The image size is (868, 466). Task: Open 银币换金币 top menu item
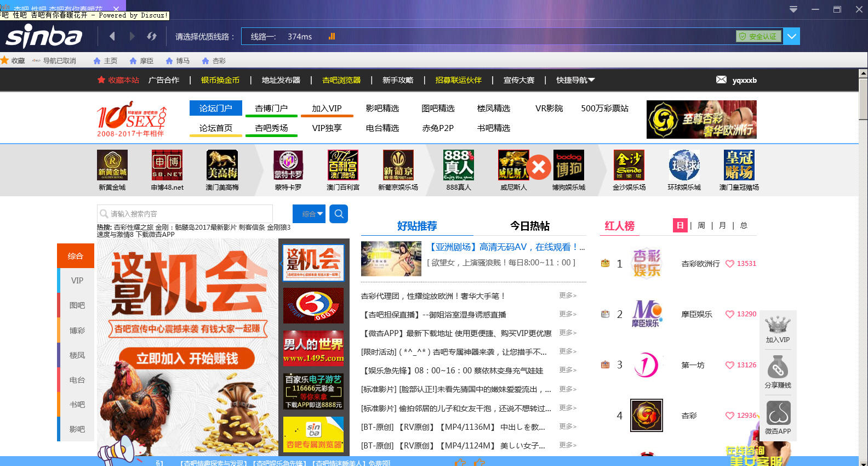220,80
